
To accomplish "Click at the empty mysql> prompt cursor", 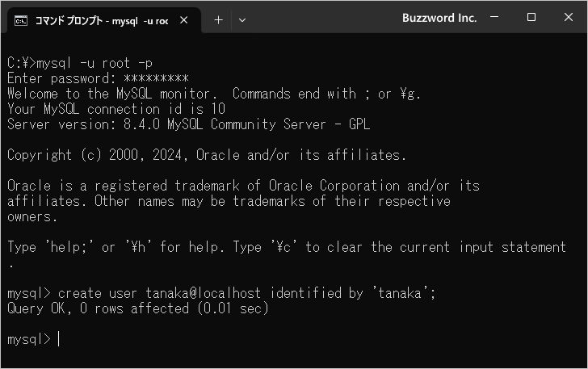I will point(59,339).
